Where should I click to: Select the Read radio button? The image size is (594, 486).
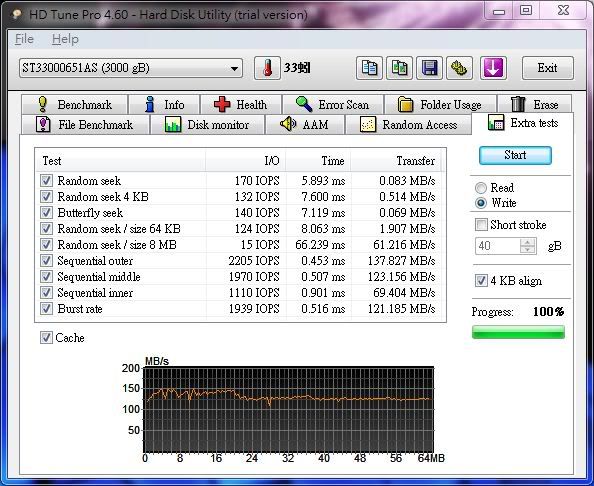tap(481, 188)
